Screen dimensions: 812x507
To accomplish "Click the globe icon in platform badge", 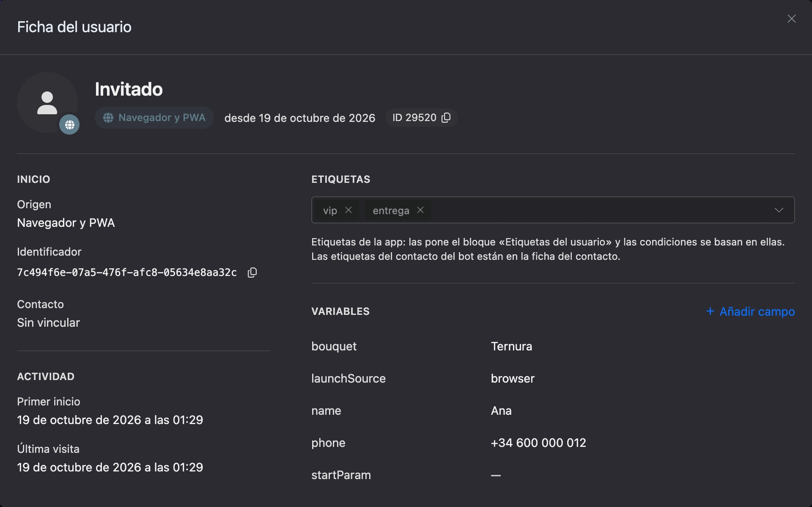I will (108, 118).
